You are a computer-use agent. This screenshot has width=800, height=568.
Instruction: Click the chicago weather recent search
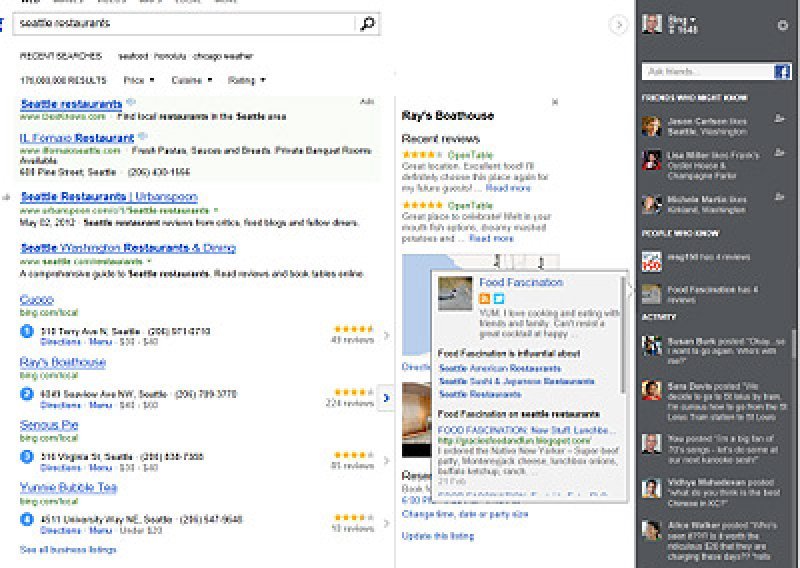tap(222, 56)
